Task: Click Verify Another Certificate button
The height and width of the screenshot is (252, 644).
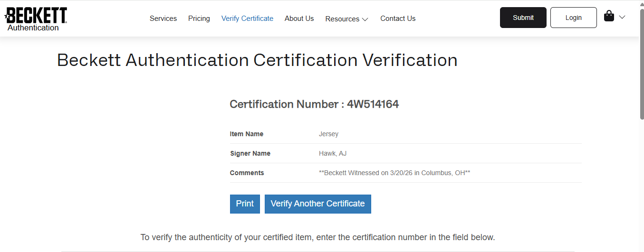Action: pos(318,204)
